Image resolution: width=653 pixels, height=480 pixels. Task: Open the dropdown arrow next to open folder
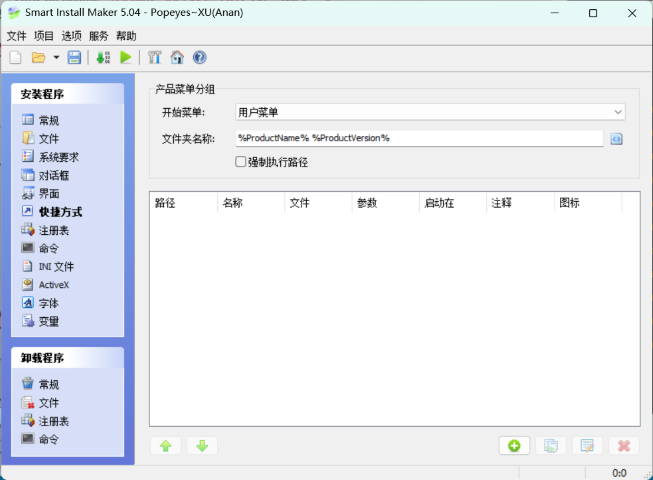(x=56, y=58)
